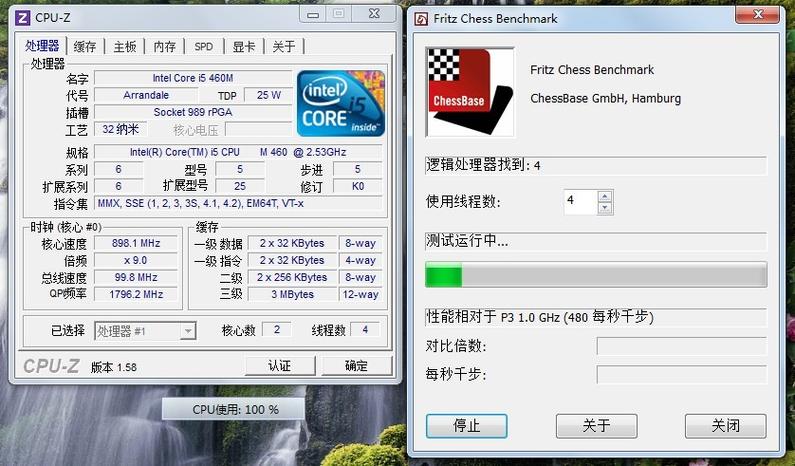Image resolution: width=795 pixels, height=466 pixels.
Task: Close the CPU-Z window
Action: click(374, 14)
